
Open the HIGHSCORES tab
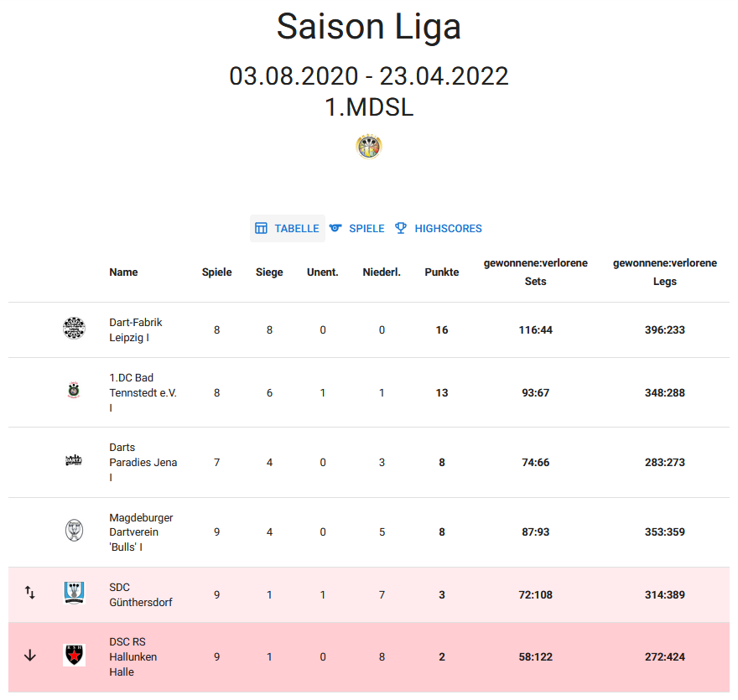click(x=439, y=228)
